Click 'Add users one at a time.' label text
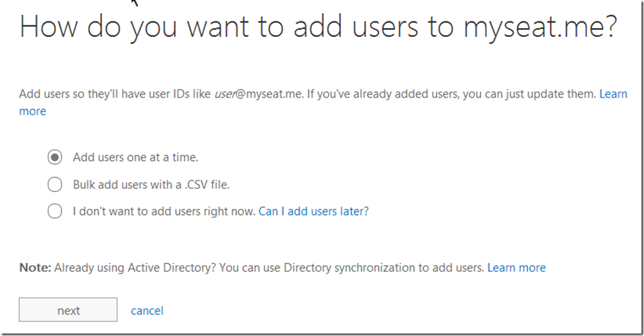 (135, 157)
